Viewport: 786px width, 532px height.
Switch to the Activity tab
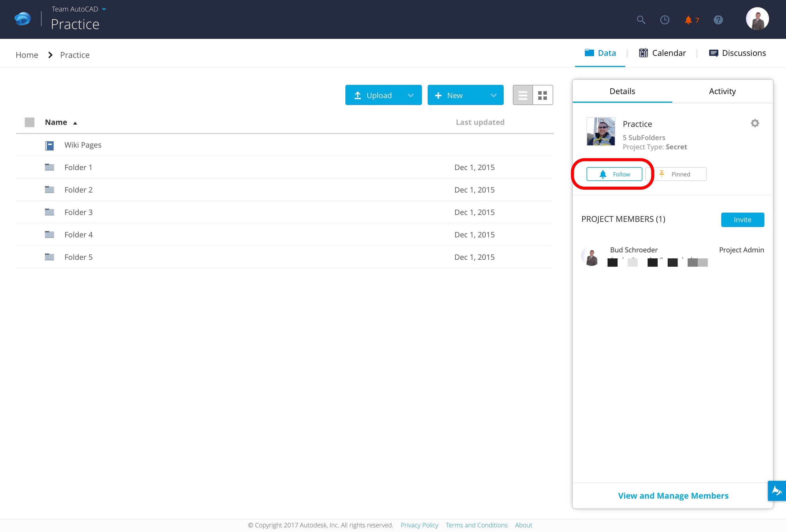[x=722, y=91]
